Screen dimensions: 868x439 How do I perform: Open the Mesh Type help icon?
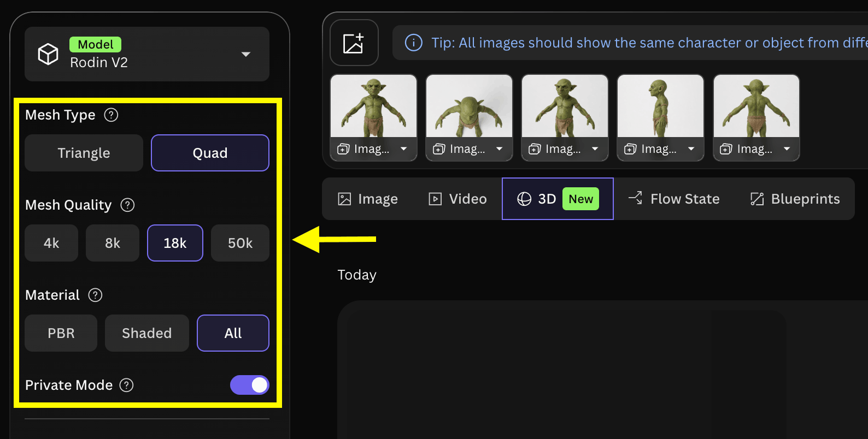pyautogui.click(x=111, y=115)
